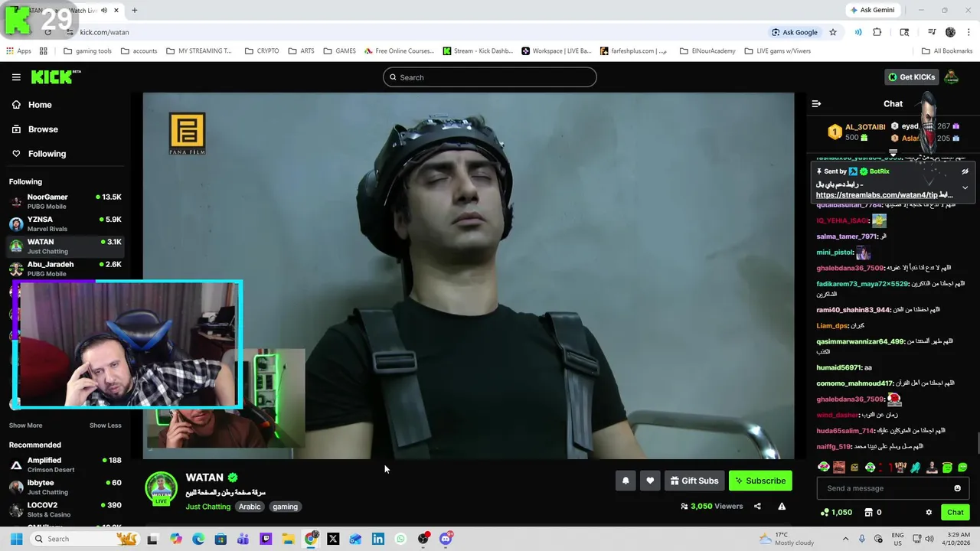This screenshot has width=980, height=551.
Task: Hide the pinned BotRix message
Action: pyautogui.click(x=965, y=171)
